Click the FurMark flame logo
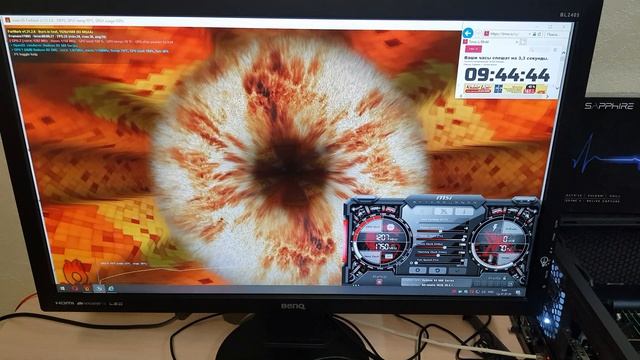640x360 pixels. tap(76, 271)
